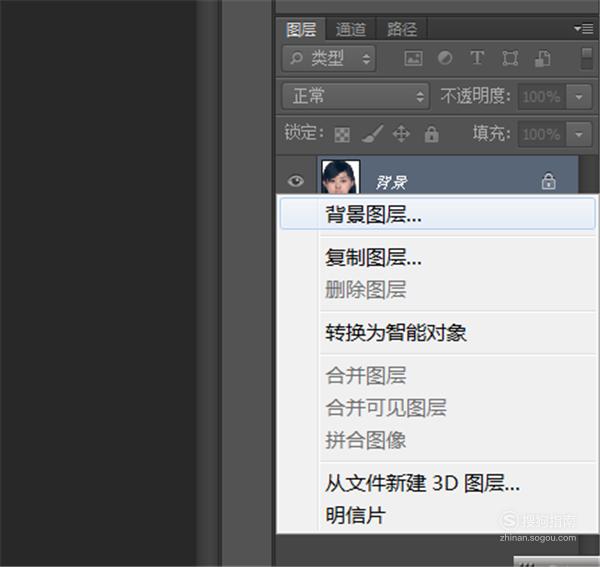Screen dimensions: 600x567
Task: Click the 背景 layer name text
Action: [x=391, y=182]
